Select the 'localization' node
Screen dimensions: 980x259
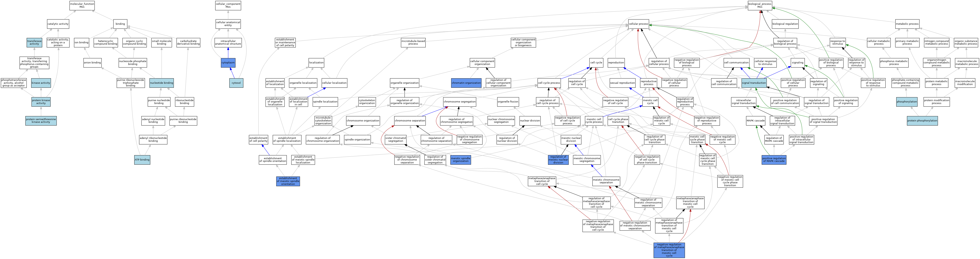tap(316, 62)
